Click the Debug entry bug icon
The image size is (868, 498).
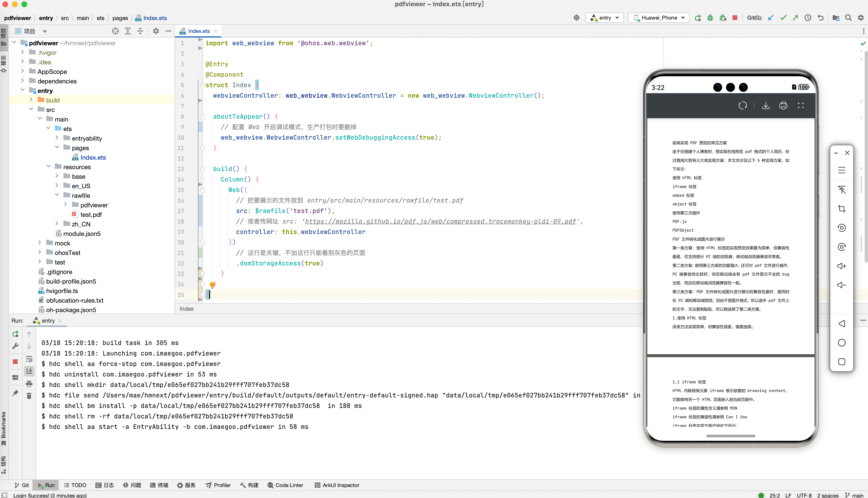(x=710, y=18)
